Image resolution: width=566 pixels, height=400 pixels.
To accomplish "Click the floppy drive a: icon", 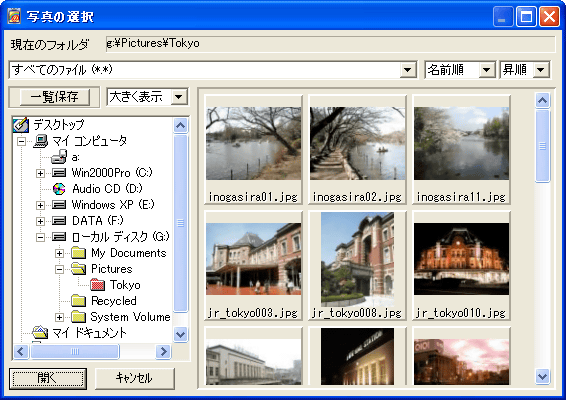I will 59,157.
